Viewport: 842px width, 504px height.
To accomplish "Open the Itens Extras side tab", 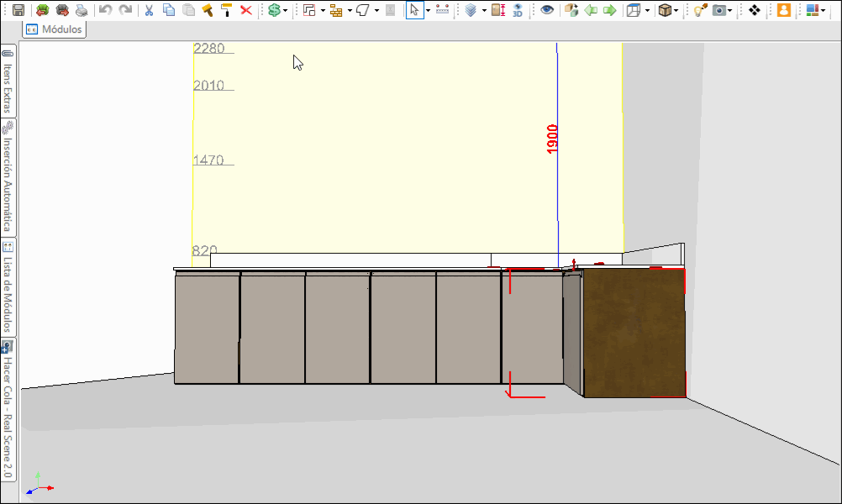I will coord(8,81).
